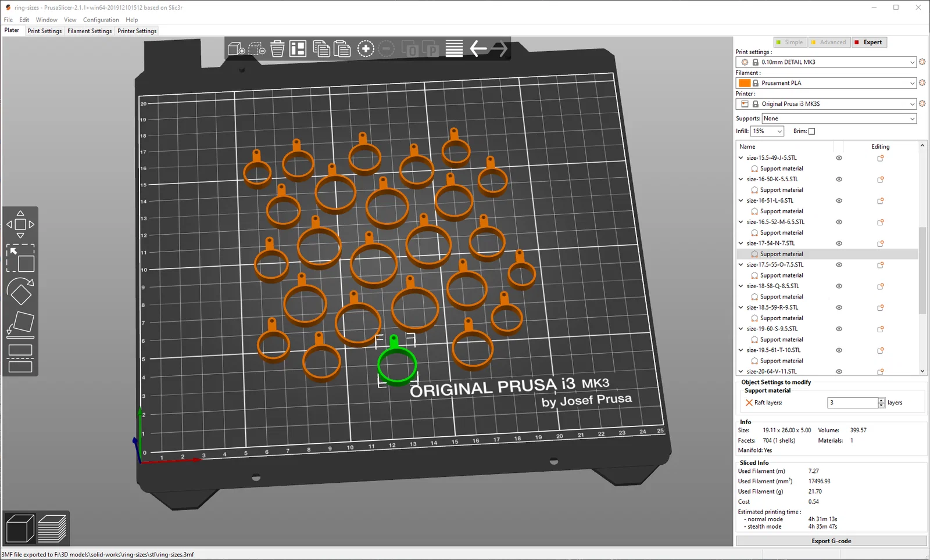Click the Export G-code button
The height and width of the screenshot is (560, 930).
831,541
